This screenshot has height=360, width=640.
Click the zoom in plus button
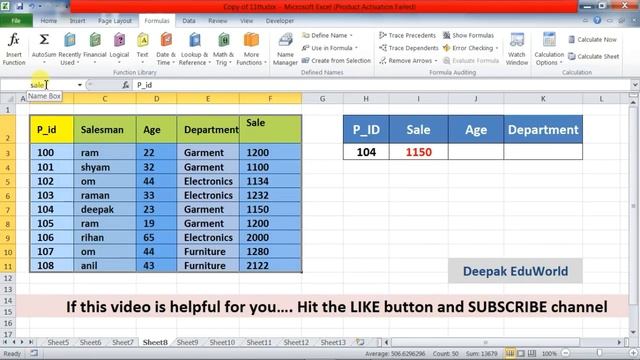633,353
